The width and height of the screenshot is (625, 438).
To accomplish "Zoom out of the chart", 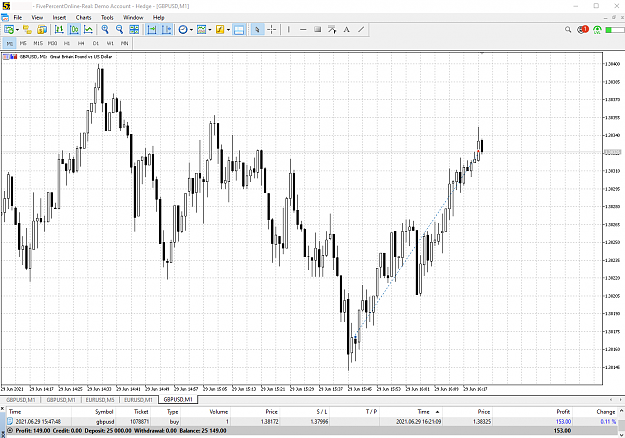I will [120, 29].
